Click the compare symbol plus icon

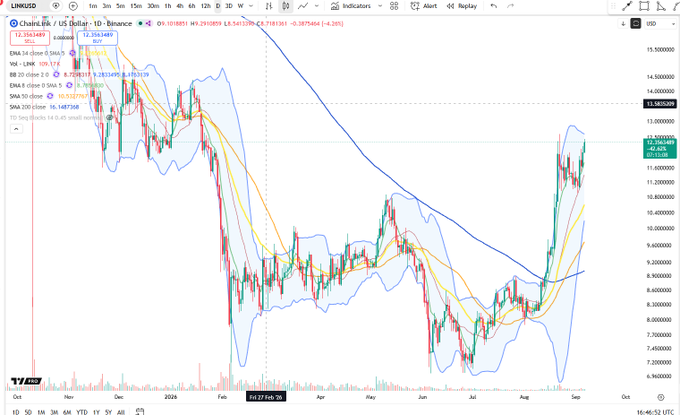[73, 6]
